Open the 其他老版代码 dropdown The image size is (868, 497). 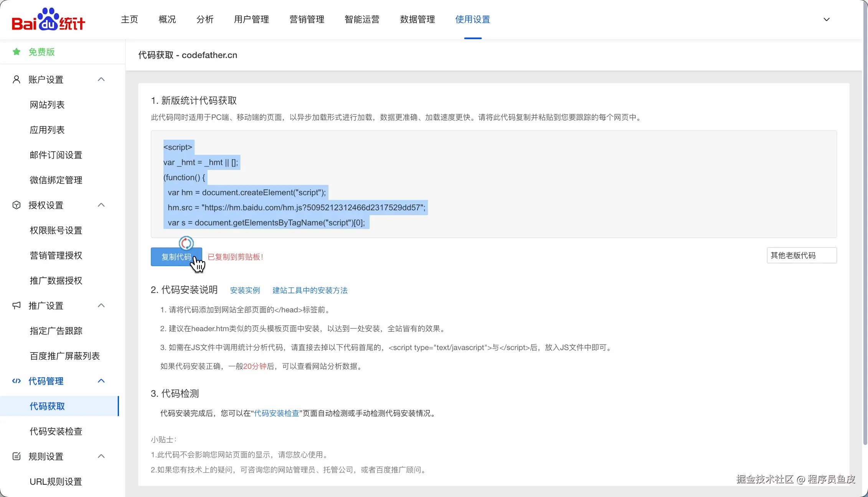[x=801, y=255]
